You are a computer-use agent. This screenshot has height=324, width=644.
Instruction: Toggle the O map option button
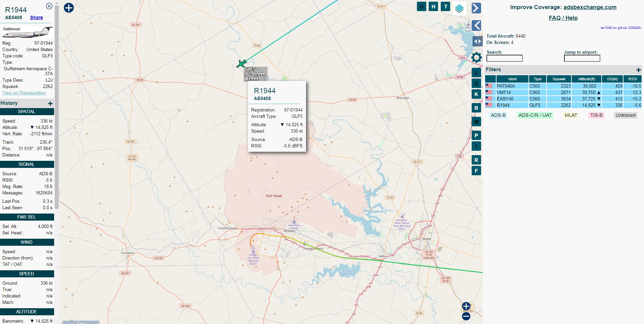pyautogui.click(x=476, y=83)
